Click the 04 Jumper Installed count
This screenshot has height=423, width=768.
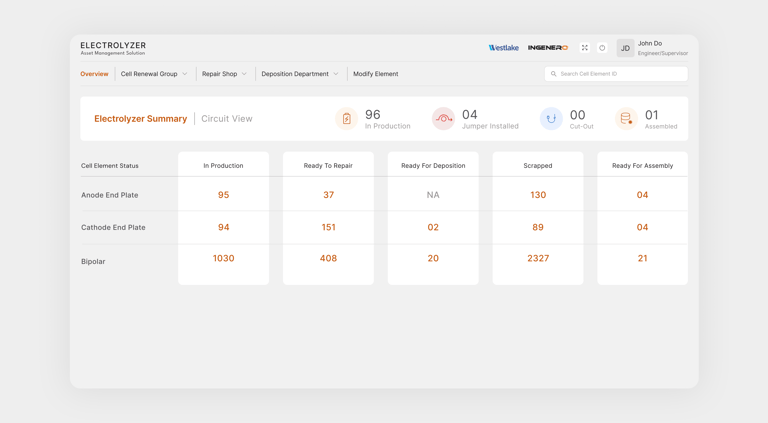(x=470, y=115)
